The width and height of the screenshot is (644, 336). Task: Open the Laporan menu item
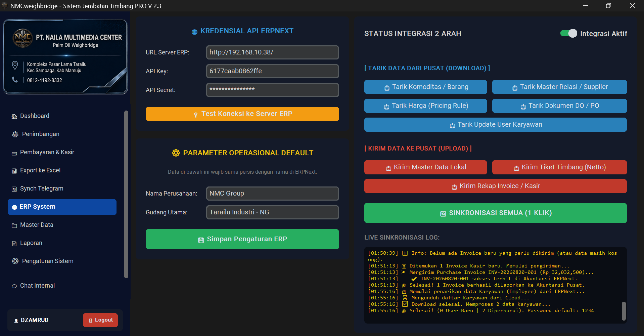click(62, 243)
